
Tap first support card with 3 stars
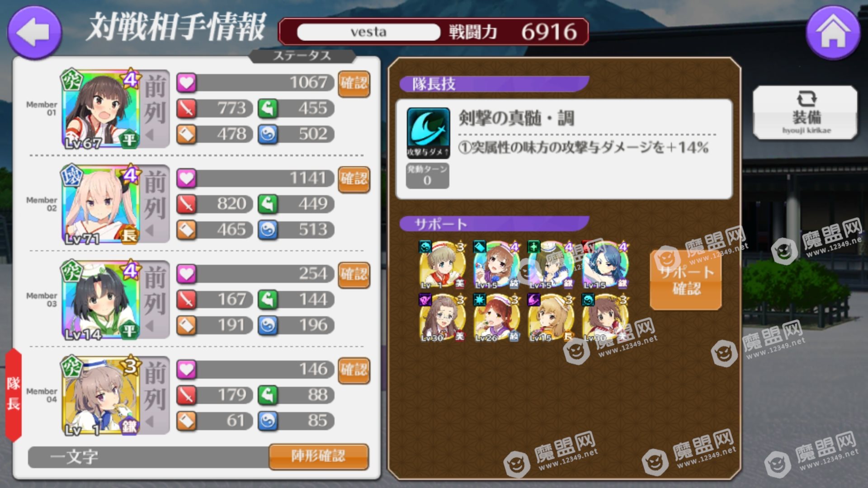tap(443, 265)
